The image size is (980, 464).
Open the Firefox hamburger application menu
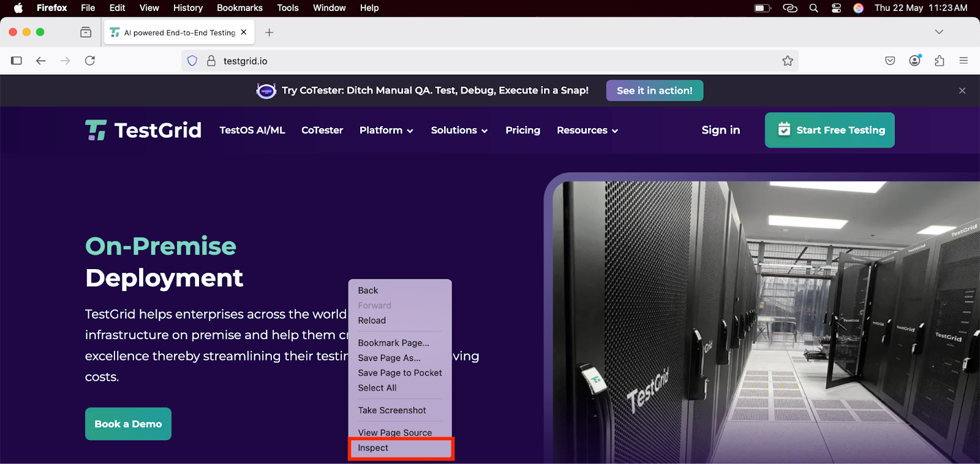pos(963,61)
